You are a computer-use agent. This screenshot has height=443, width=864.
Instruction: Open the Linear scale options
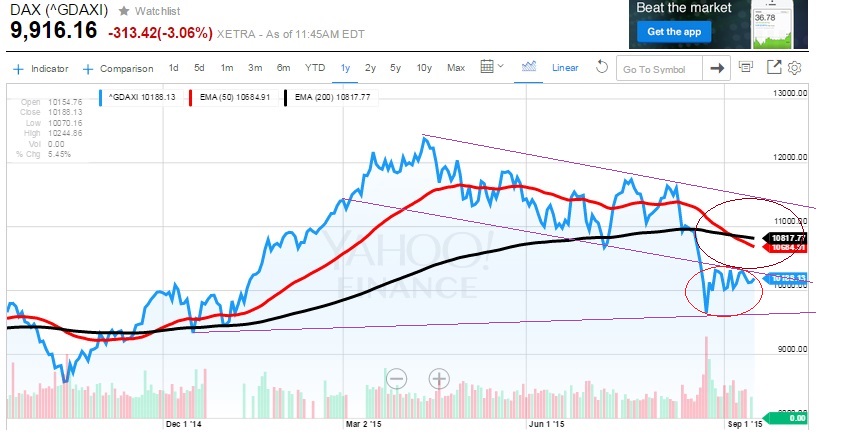pyautogui.click(x=565, y=68)
